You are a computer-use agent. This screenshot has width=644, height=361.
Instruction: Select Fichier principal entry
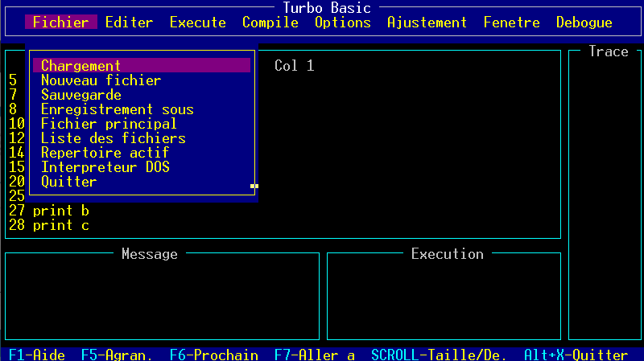pyautogui.click(x=142, y=124)
